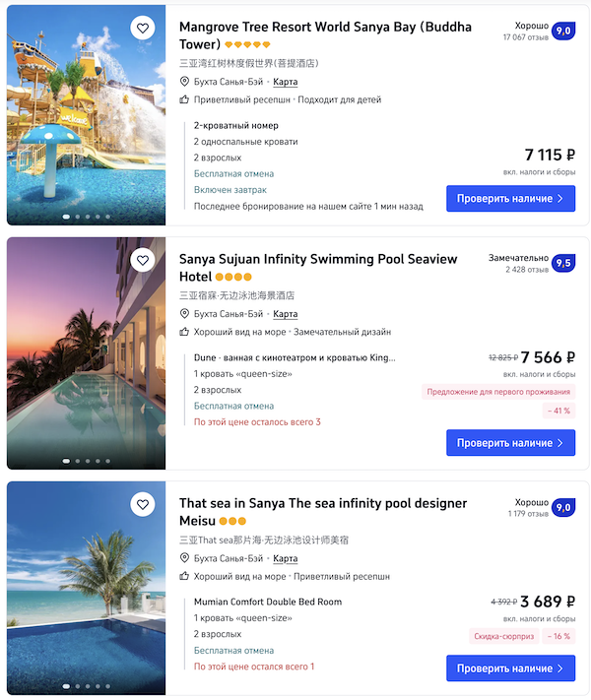The image size is (591, 700).
Task: Click location pin icon under That sea in Sanya
Action: 184,558
